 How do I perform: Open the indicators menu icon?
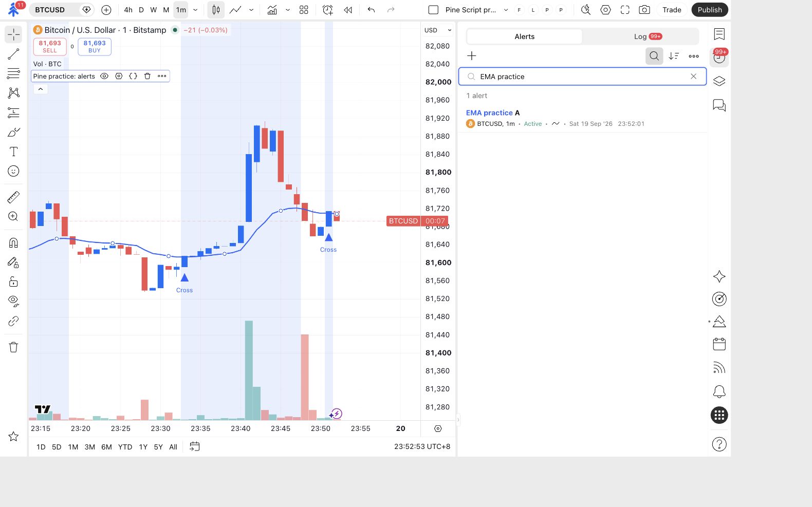pos(272,10)
